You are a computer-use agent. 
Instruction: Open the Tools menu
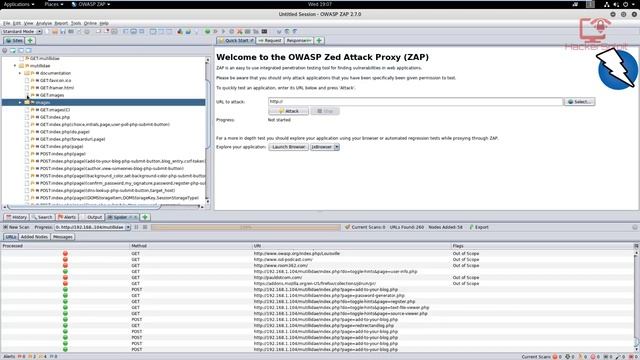pos(76,24)
